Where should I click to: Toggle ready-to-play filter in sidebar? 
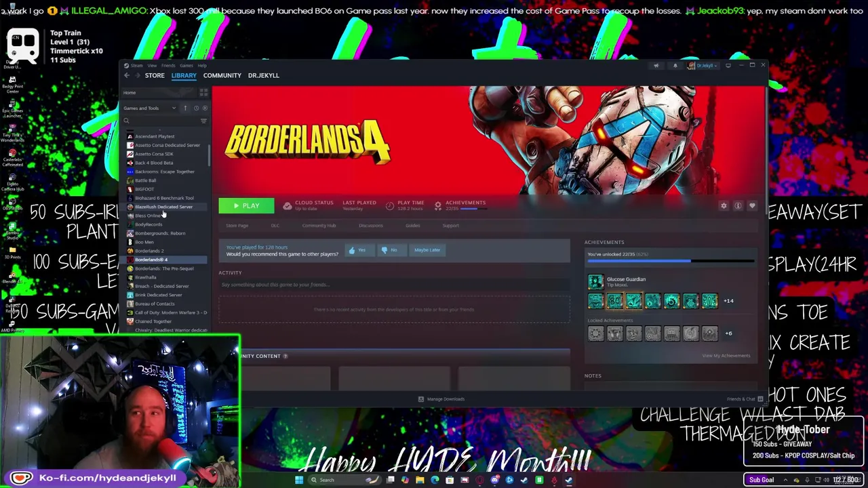[x=205, y=108]
